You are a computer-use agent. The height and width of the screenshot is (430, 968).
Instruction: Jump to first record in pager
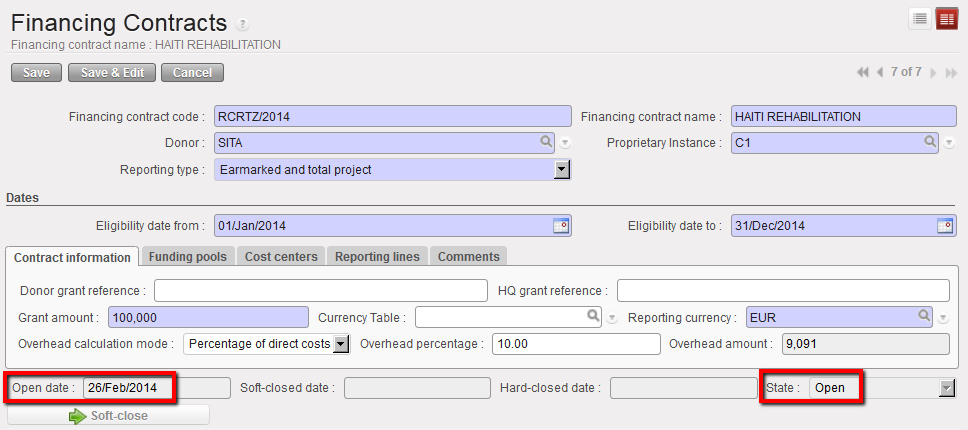pyautogui.click(x=862, y=72)
